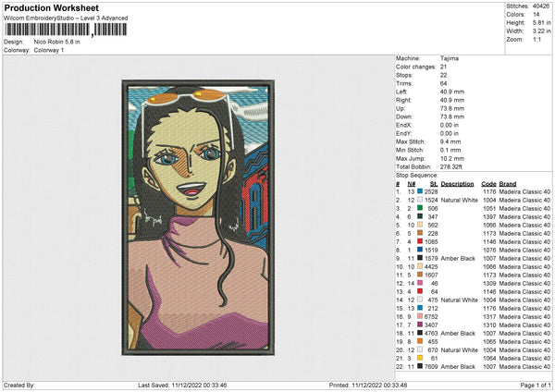The width and height of the screenshot is (555, 392).
Task: Click the Max Stitch value 9.4 mm
Action: [x=450, y=141]
